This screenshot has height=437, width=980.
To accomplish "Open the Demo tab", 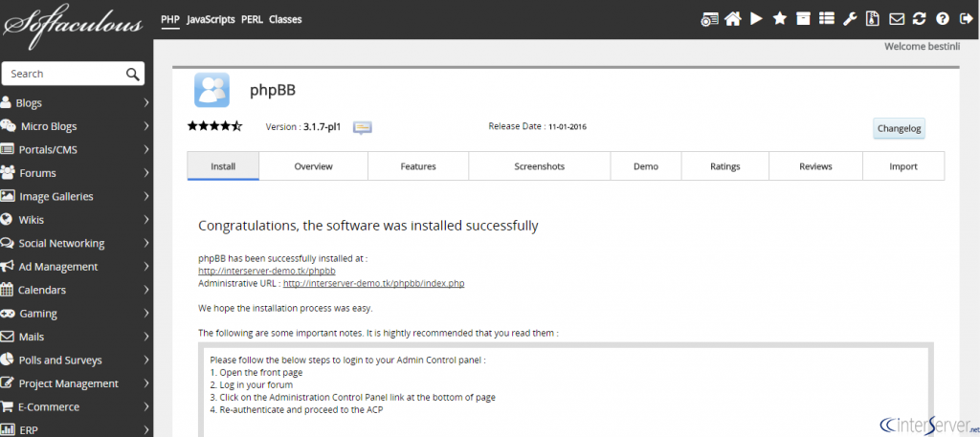I will point(646,166).
